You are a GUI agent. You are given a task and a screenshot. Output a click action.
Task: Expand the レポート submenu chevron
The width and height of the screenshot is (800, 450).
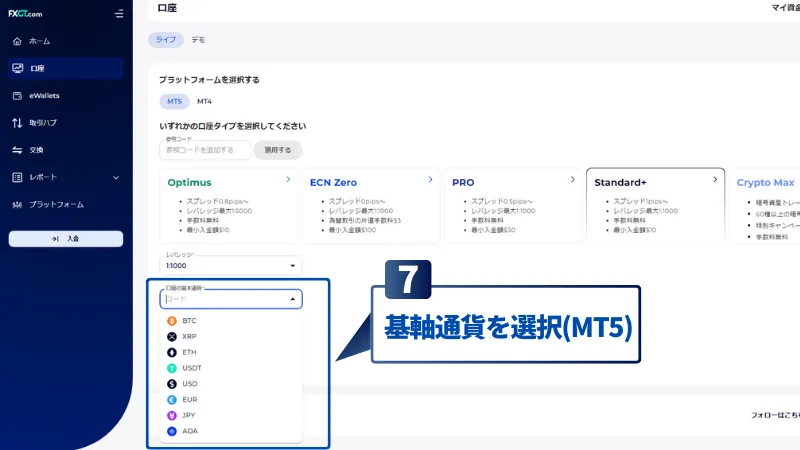tap(116, 178)
